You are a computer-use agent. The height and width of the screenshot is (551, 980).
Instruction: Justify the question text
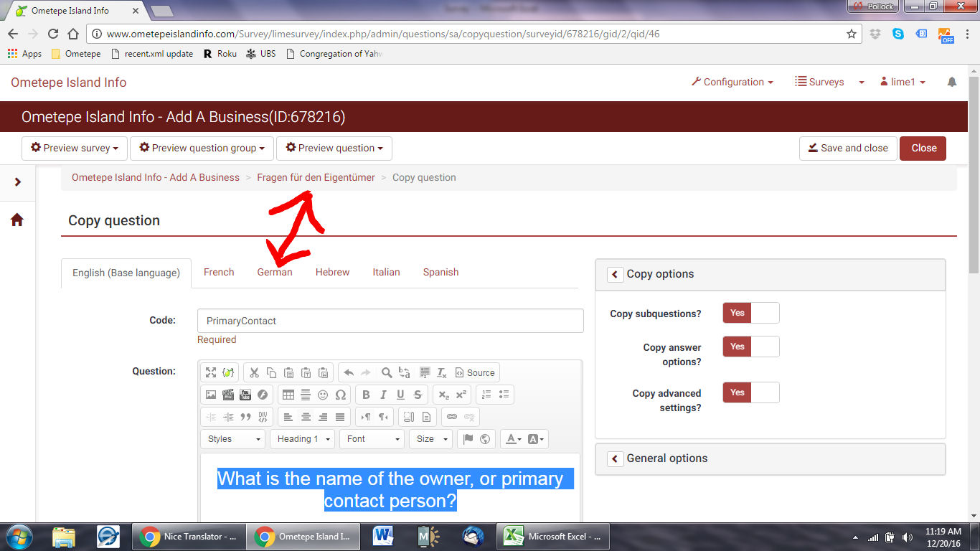tap(340, 417)
